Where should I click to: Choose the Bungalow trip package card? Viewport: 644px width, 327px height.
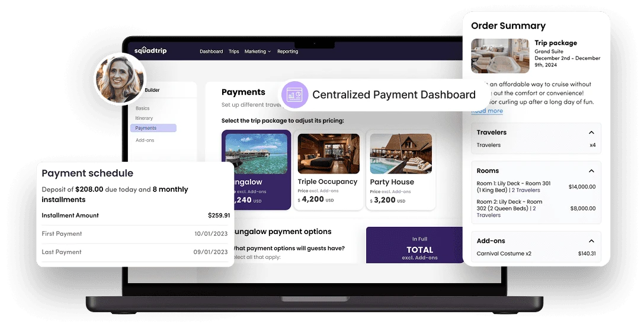[256, 170]
